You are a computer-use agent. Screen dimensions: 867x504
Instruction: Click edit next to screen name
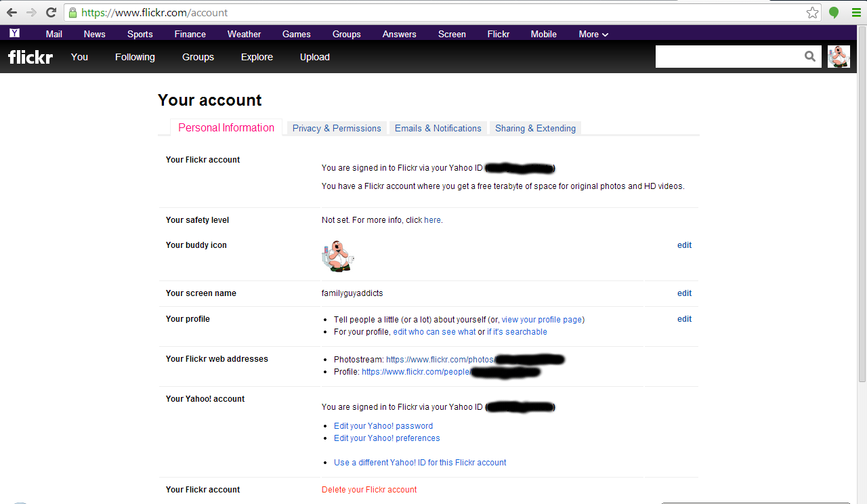click(684, 293)
